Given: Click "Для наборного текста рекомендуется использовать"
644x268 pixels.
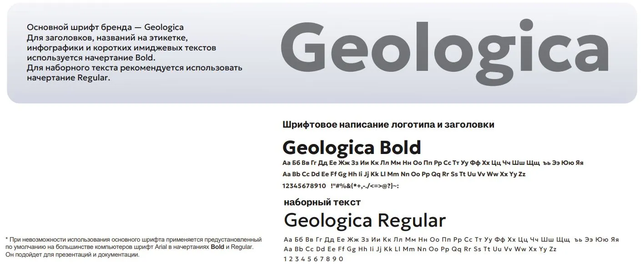Looking at the screenshot, I should 134,68.
